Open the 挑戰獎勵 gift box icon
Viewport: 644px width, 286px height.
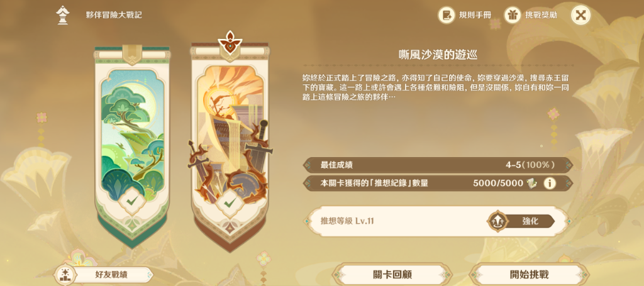coord(513,16)
